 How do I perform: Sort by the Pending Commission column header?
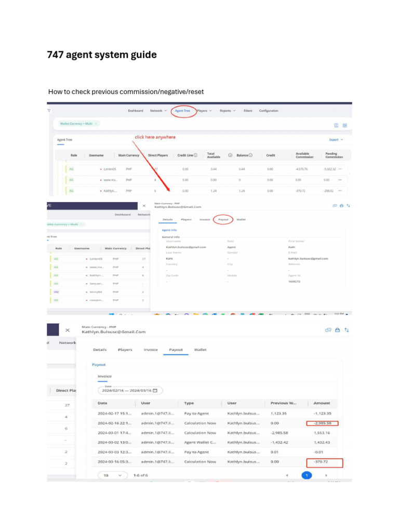click(x=334, y=155)
